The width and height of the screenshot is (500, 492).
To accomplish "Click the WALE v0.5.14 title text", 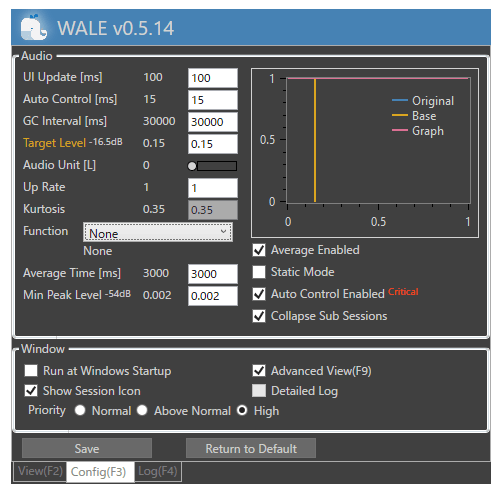I will (116, 28).
